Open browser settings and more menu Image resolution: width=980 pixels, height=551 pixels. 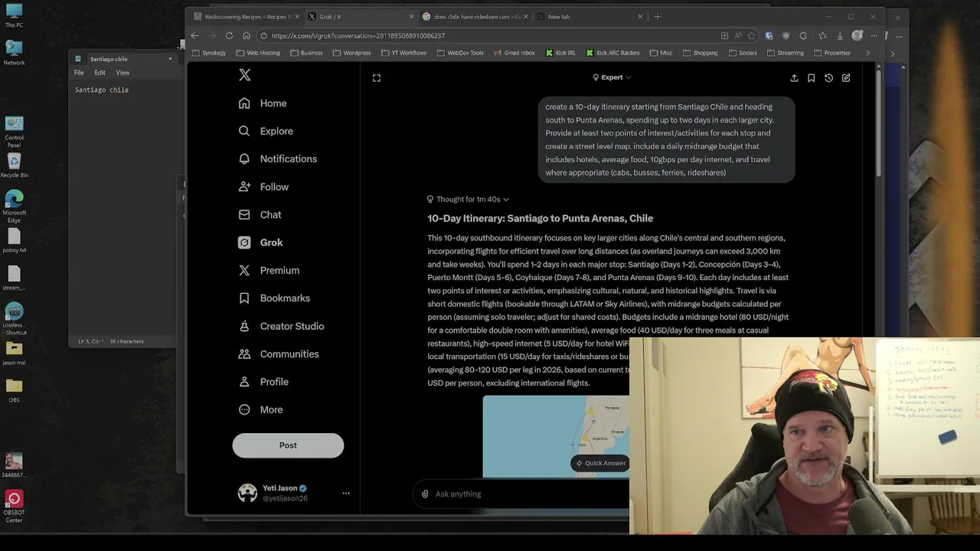click(x=874, y=35)
